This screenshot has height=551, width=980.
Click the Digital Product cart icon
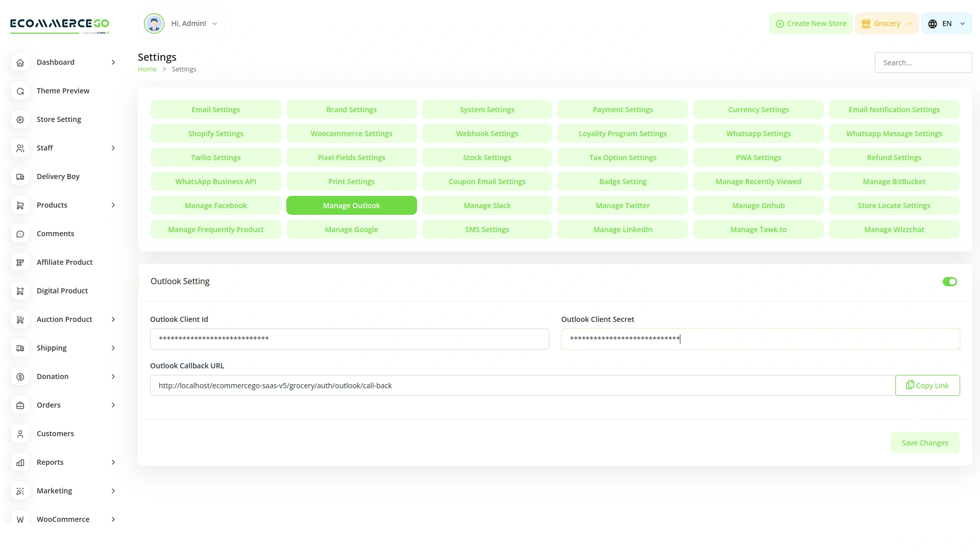(x=20, y=291)
